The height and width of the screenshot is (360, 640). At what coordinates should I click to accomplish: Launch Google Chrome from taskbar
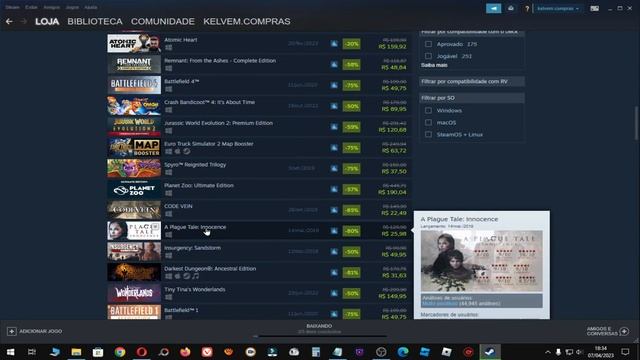point(120,352)
